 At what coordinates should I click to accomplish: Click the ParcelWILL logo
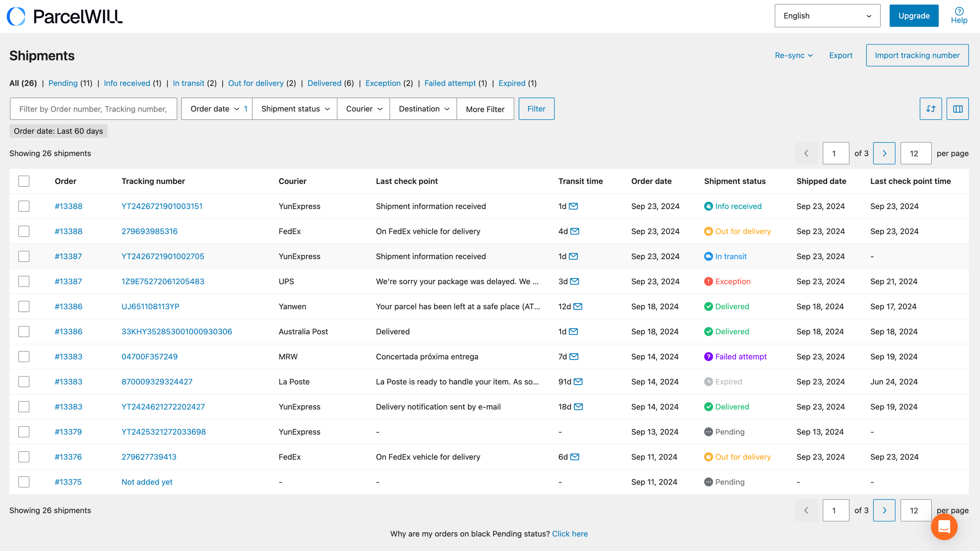click(65, 16)
